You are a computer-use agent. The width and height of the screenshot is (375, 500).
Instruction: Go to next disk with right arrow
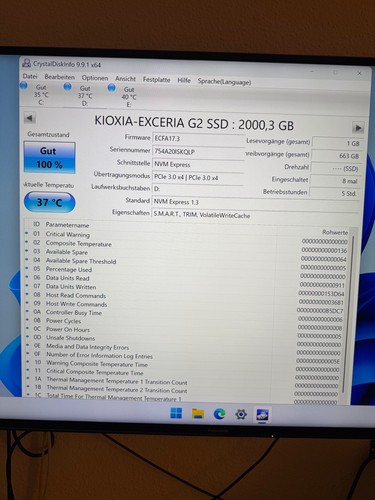click(358, 128)
